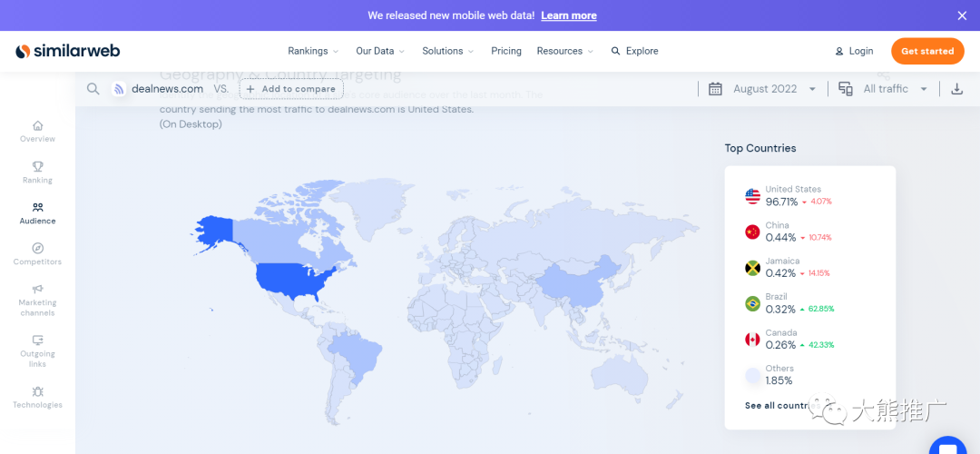The width and height of the screenshot is (980, 454).
Task: Click the Similarweb logo
Action: [x=68, y=51]
